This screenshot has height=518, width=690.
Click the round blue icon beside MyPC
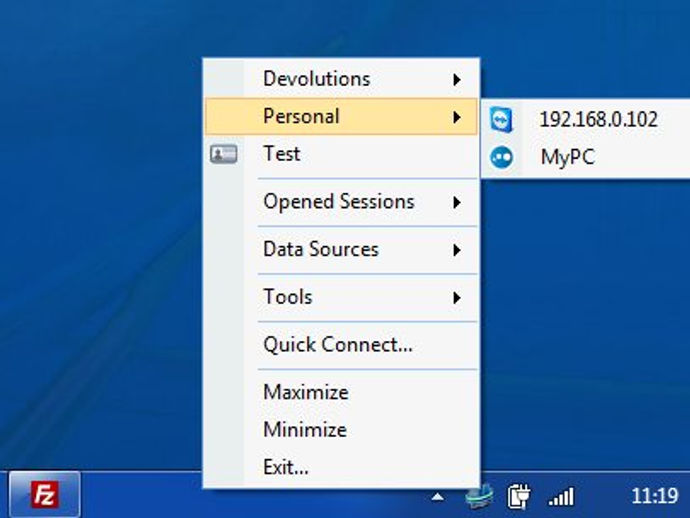click(x=501, y=157)
